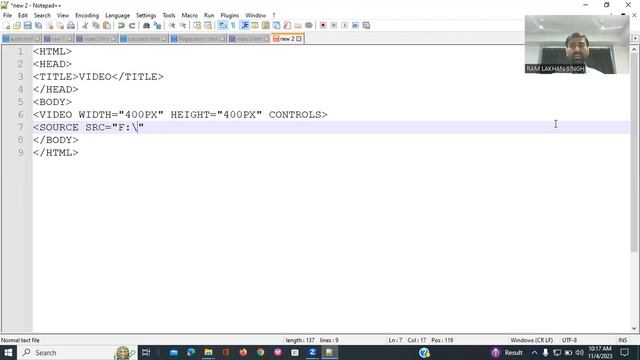The width and height of the screenshot is (640, 360).
Task: Click the Print toolbar icon
Action: tap(71, 25)
